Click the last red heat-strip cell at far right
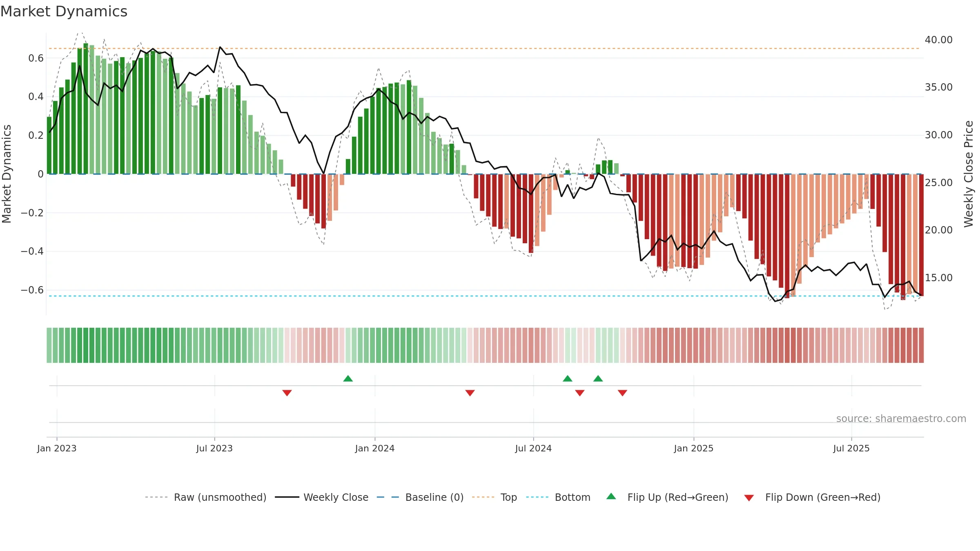The image size is (980, 551). click(x=921, y=345)
